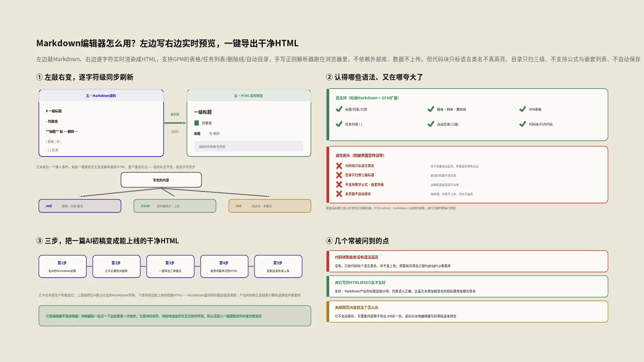Click the '**加粗** 和 ~~删除~~' source line
This screenshot has width=644, height=362.
point(62,132)
